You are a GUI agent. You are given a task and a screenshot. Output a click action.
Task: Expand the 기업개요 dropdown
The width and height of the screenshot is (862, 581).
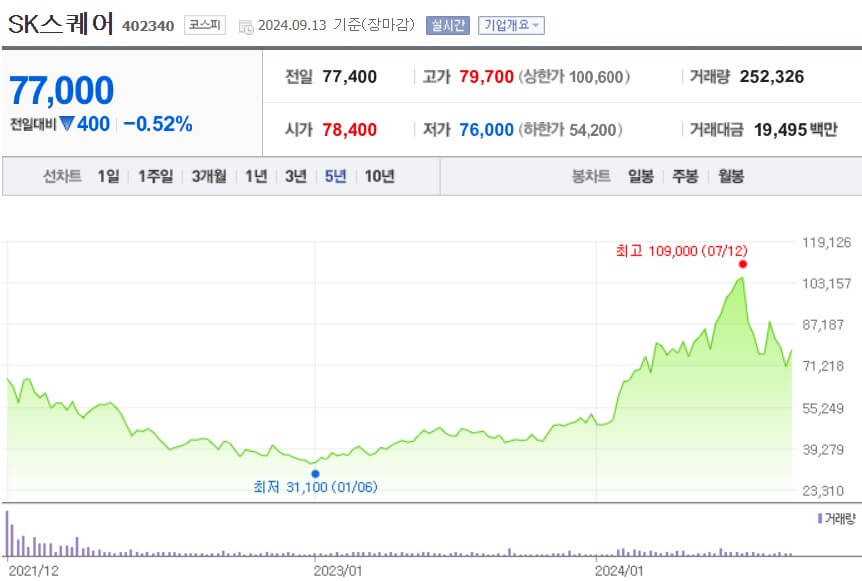click(510, 25)
